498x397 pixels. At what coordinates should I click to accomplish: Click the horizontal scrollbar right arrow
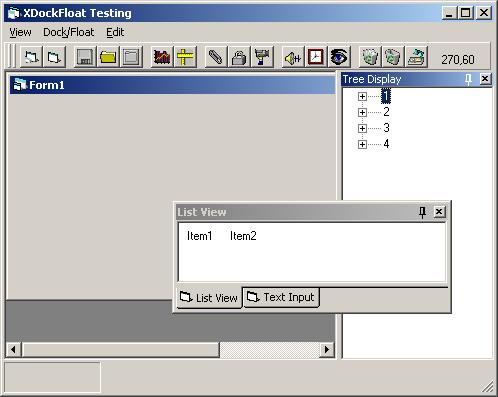[x=327, y=349]
